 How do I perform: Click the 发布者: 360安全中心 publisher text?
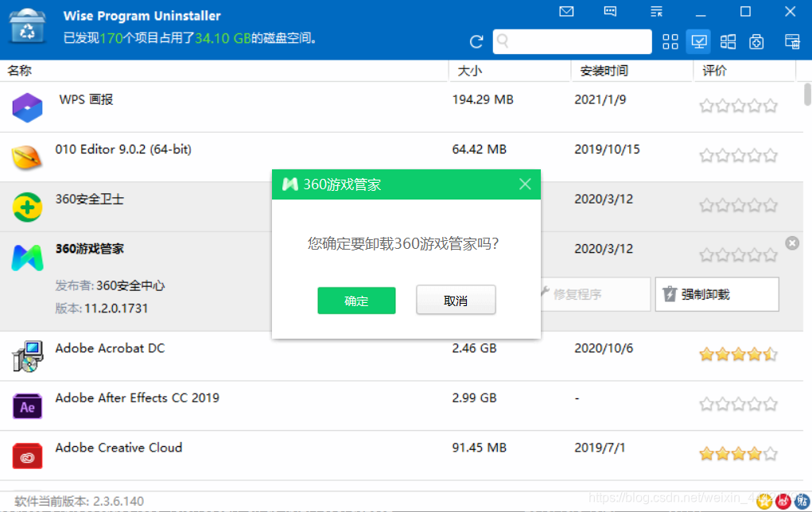[110, 285]
